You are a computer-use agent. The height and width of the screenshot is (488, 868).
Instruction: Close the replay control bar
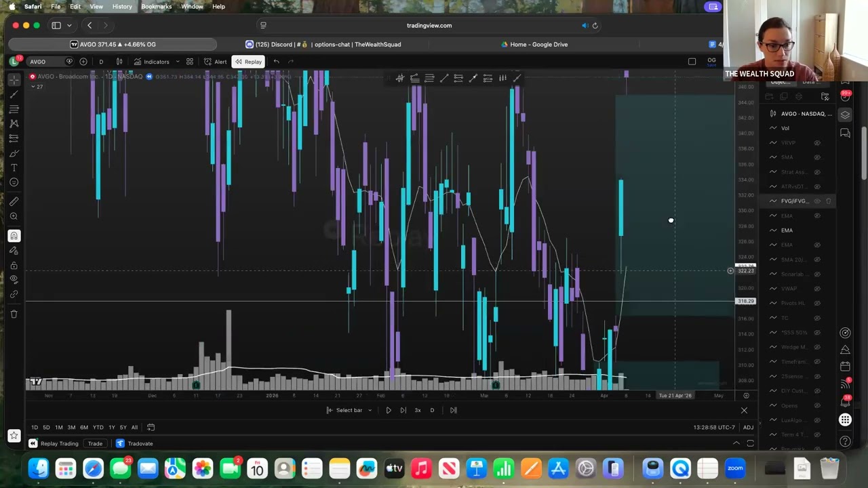[744, 410]
